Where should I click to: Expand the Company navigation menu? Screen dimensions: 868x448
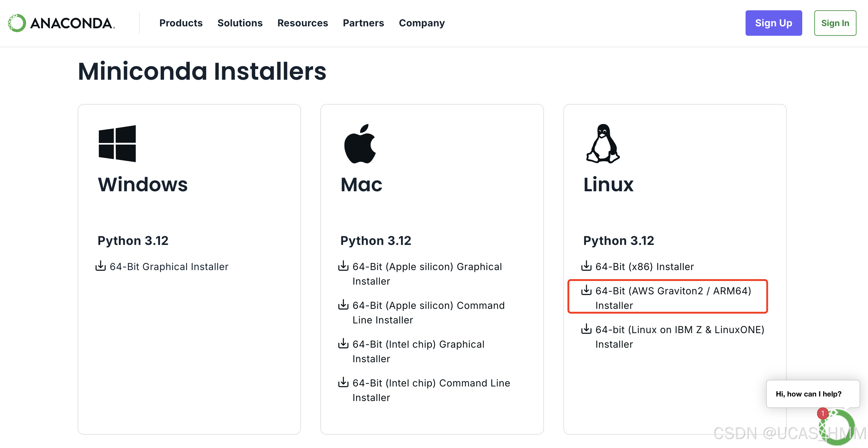422,23
